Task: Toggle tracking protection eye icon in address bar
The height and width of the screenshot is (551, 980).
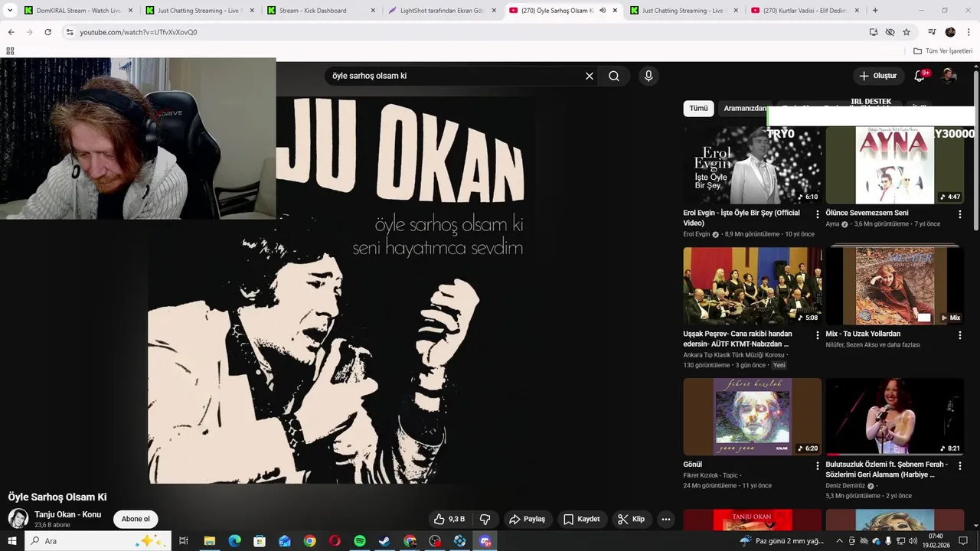Action: (890, 32)
